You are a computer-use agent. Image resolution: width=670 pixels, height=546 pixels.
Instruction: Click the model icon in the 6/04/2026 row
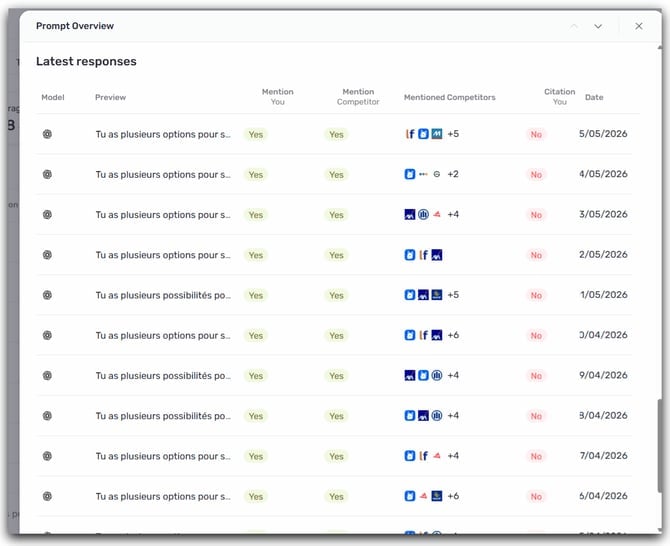47,496
